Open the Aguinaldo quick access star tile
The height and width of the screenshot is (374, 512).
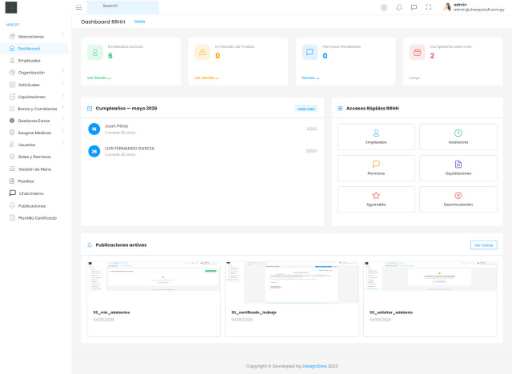coord(376,199)
